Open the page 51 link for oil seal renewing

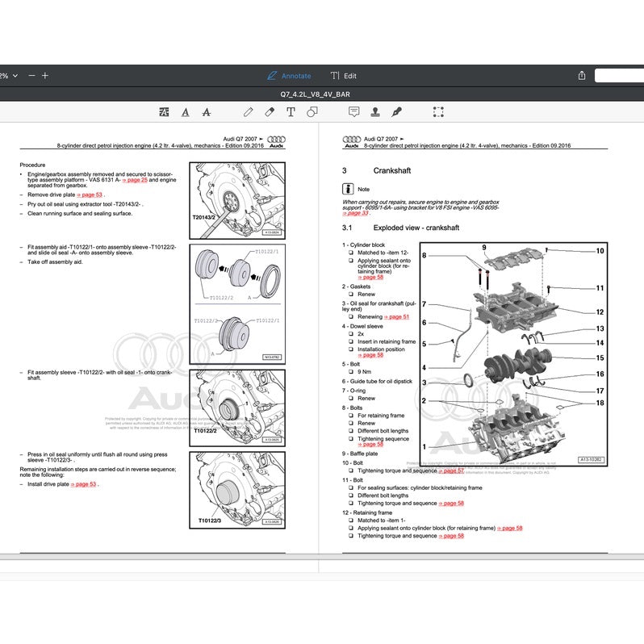396,317
